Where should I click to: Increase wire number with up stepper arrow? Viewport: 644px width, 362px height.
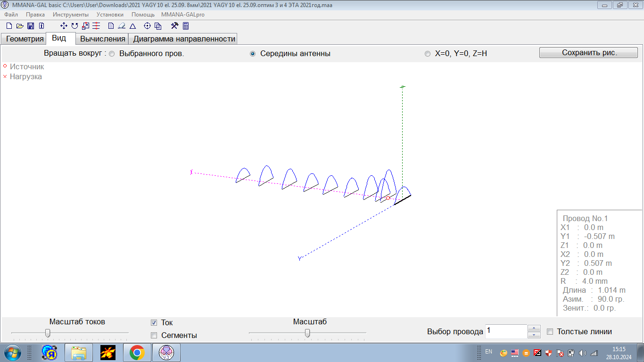coord(534,328)
